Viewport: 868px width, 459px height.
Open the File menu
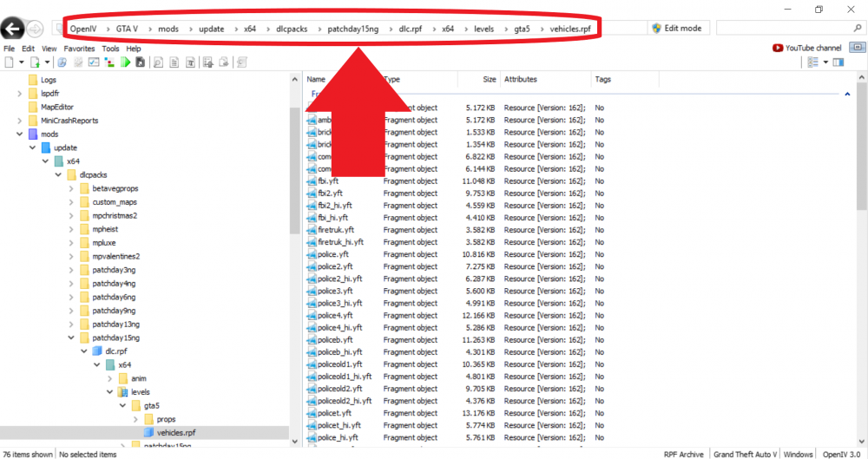tap(9, 49)
